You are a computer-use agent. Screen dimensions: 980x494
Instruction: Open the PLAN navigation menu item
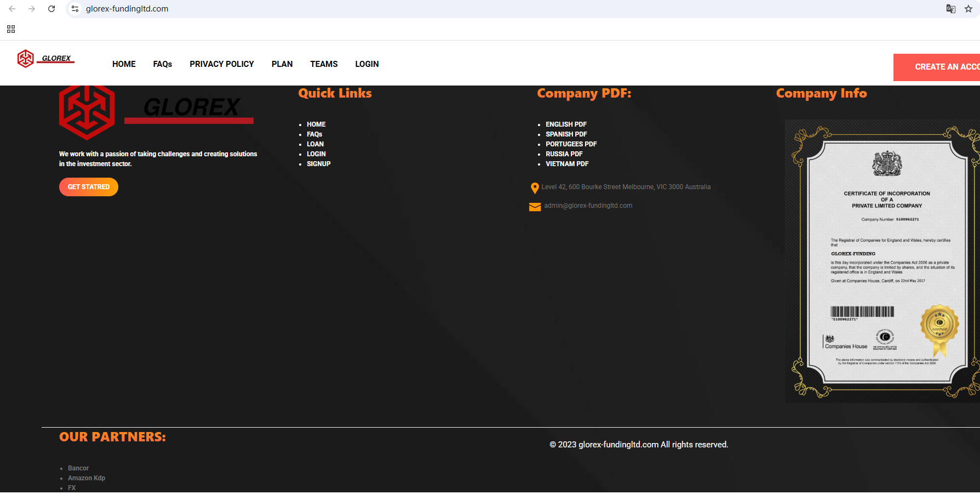click(282, 64)
